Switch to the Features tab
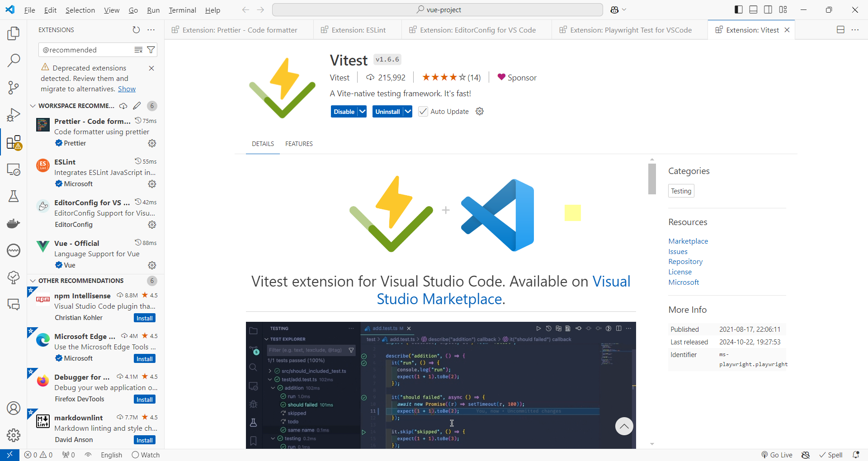Screen dimensions: 868x461 click(299, 144)
